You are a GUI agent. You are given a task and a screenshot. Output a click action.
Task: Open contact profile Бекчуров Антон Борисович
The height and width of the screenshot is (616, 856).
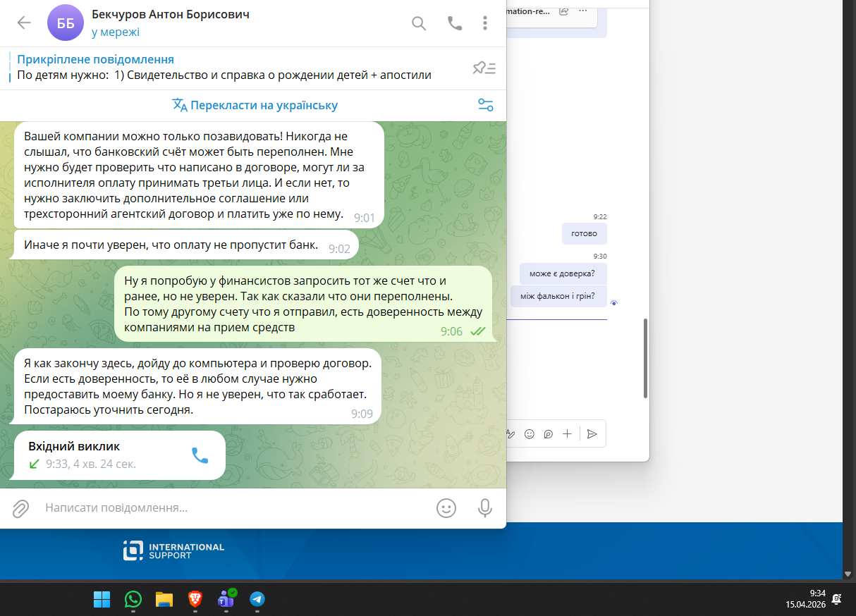point(170,14)
